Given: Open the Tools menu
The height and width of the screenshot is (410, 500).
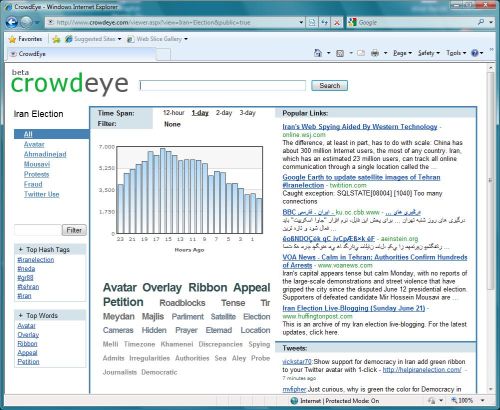Looking at the screenshot, I should pyautogui.click(x=456, y=53).
